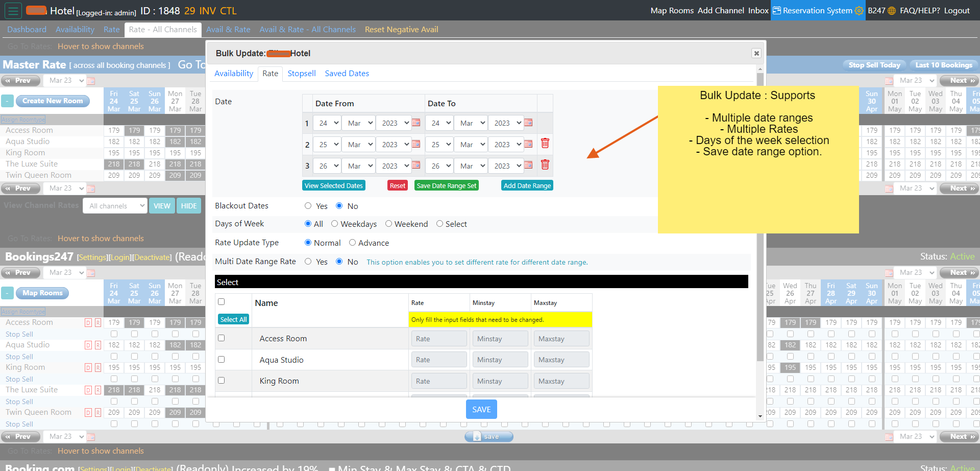Open Master Rate top-right Mar 23 dropdown
This screenshot has height=471, width=980.
(x=915, y=81)
